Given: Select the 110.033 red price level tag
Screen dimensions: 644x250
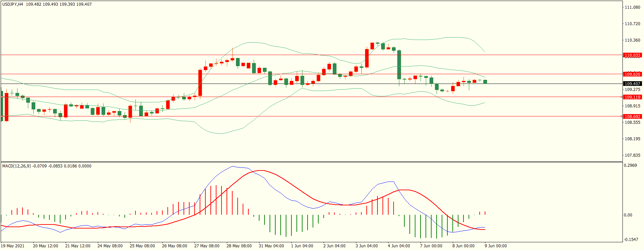Looking at the screenshot, I should 632,55.
